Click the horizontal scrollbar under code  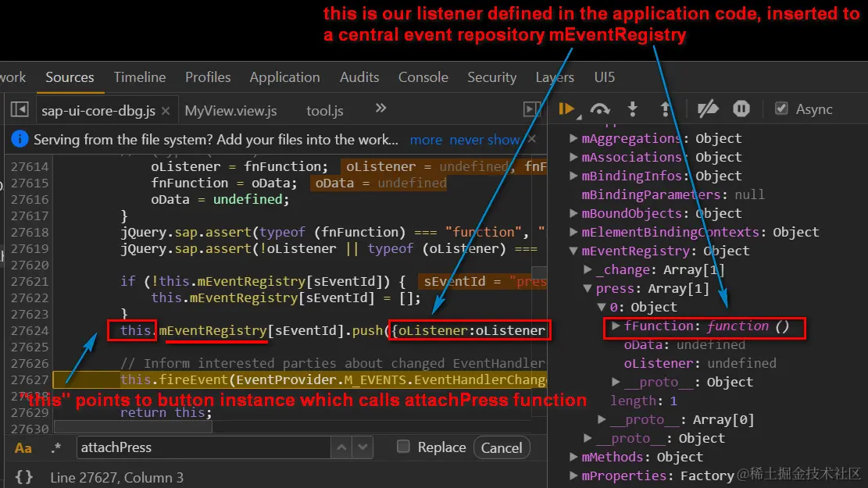tap(133, 426)
